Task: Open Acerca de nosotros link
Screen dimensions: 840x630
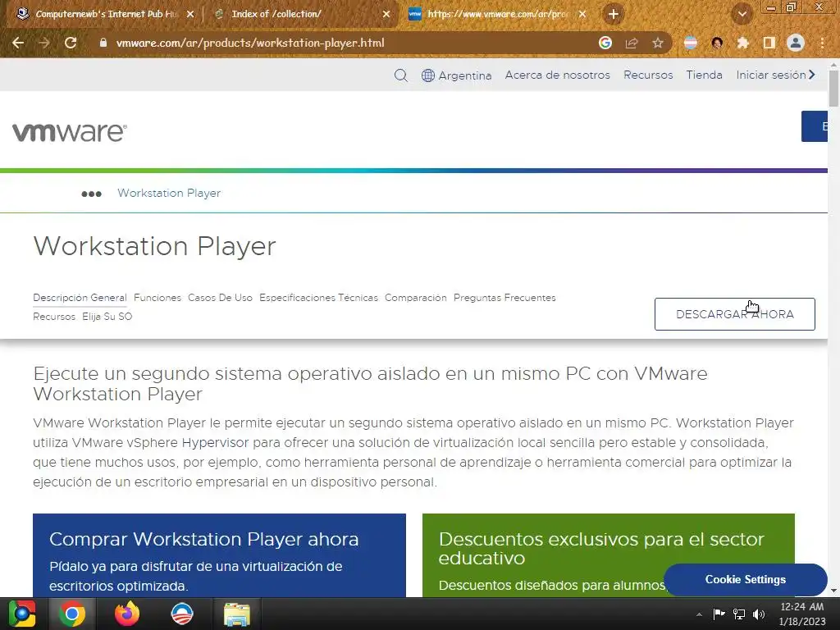Action: tap(557, 75)
